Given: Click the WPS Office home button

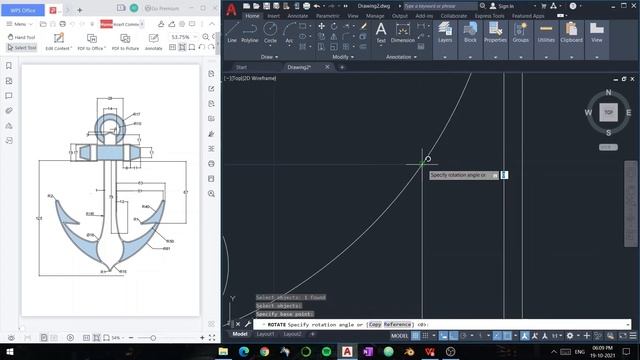Looking at the screenshot, I should [x=23, y=10].
